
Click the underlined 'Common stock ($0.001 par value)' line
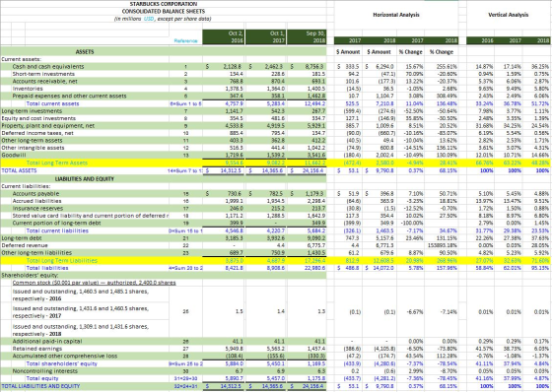point(94,283)
